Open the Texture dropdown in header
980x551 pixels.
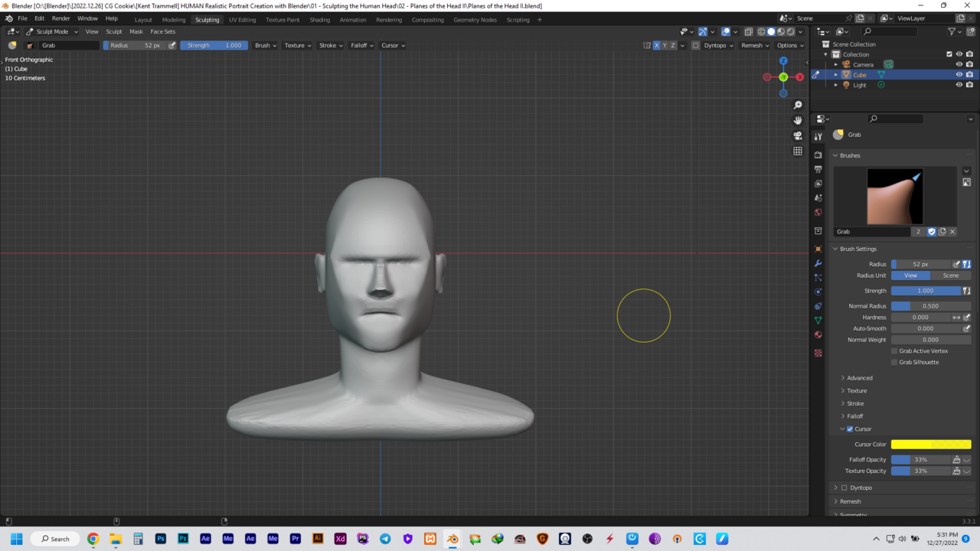298,45
